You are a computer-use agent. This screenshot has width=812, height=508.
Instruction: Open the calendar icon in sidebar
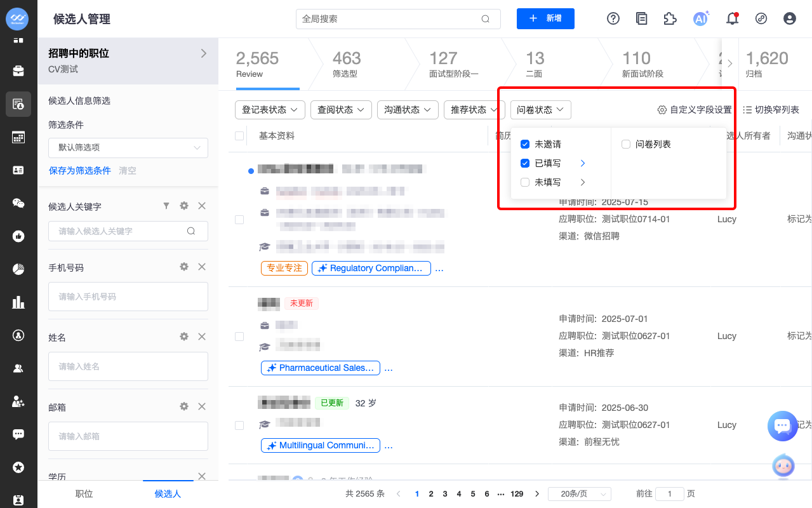[x=18, y=137]
